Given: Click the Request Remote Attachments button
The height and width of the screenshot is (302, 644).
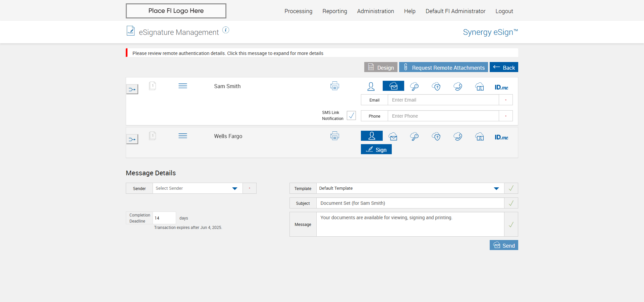Looking at the screenshot, I should [x=443, y=67].
